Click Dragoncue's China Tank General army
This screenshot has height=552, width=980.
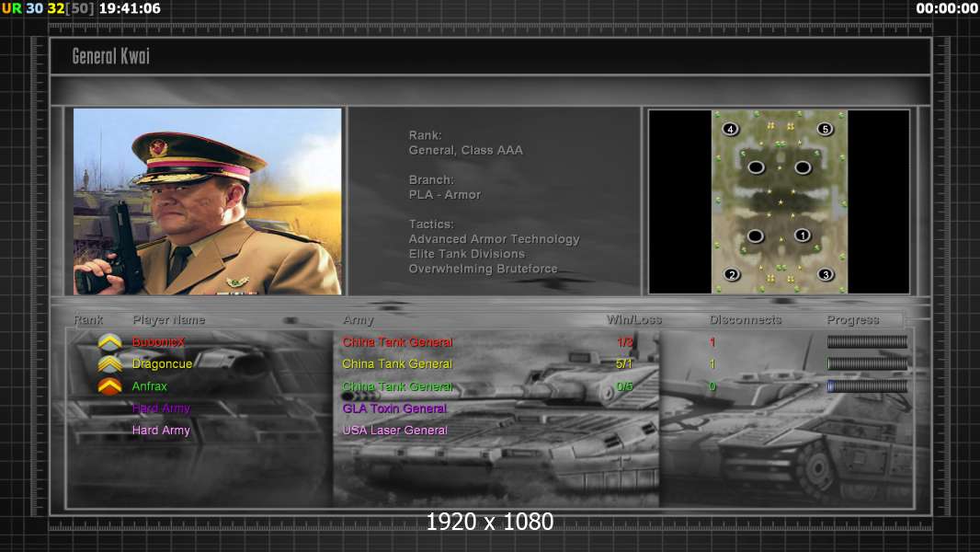[397, 363]
